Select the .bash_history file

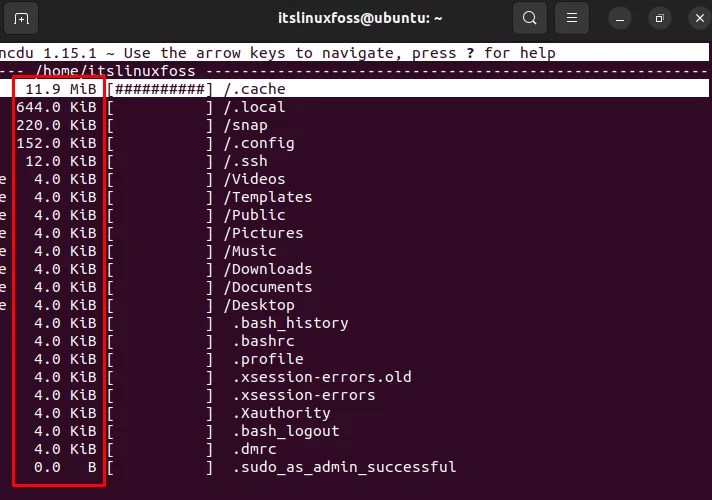[291, 323]
